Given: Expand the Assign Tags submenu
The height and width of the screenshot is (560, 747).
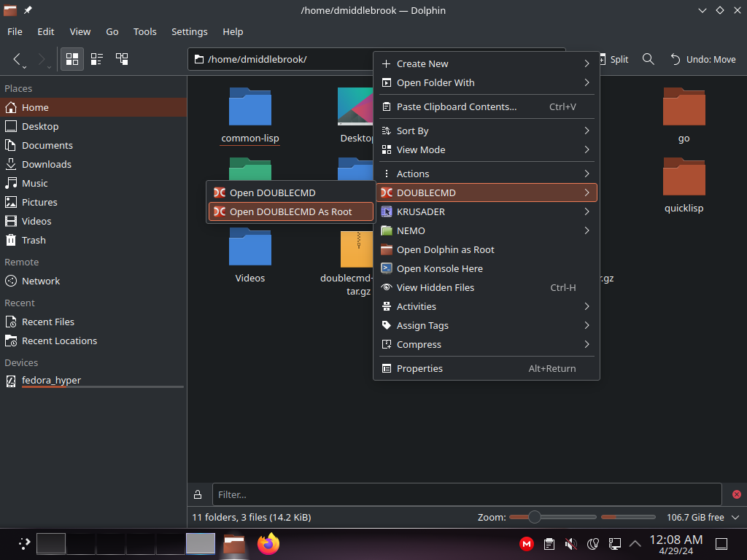Looking at the screenshot, I should (x=487, y=326).
